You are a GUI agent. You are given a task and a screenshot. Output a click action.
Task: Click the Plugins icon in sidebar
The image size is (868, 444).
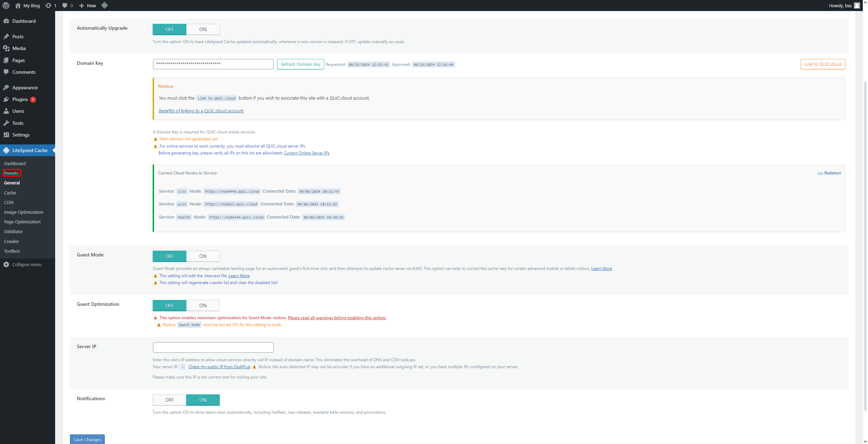coord(6,99)
